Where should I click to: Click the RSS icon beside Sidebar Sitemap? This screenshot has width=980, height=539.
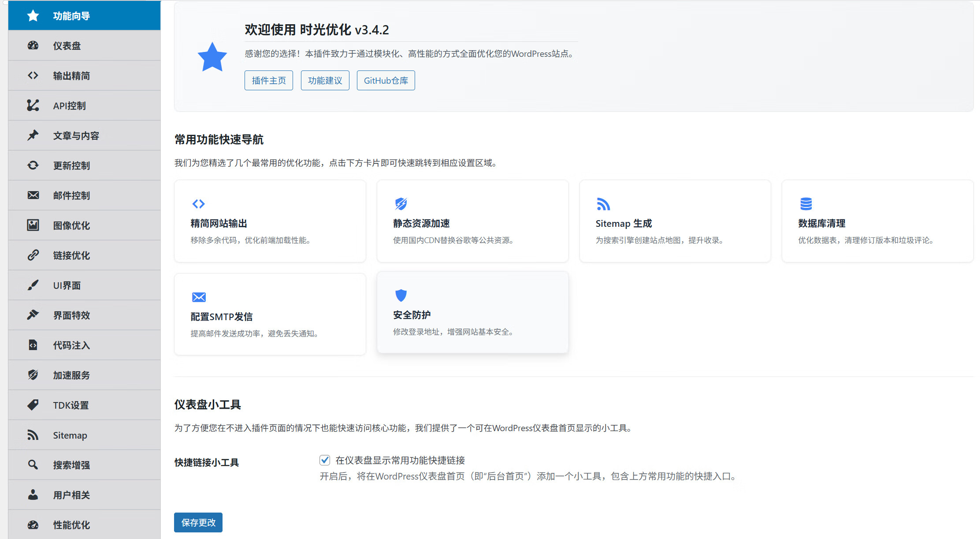coord(33,435)
